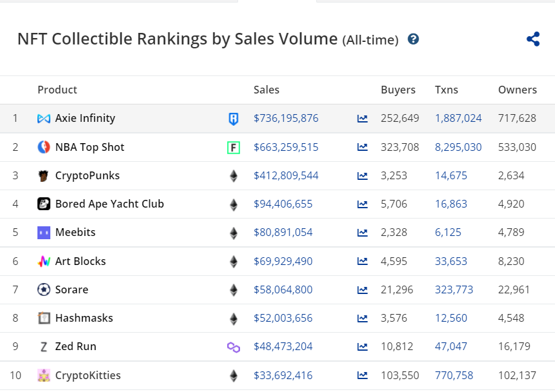Click the CryptoPunks avatar icon
Viewport: 555px width, 392px height.
43,175
